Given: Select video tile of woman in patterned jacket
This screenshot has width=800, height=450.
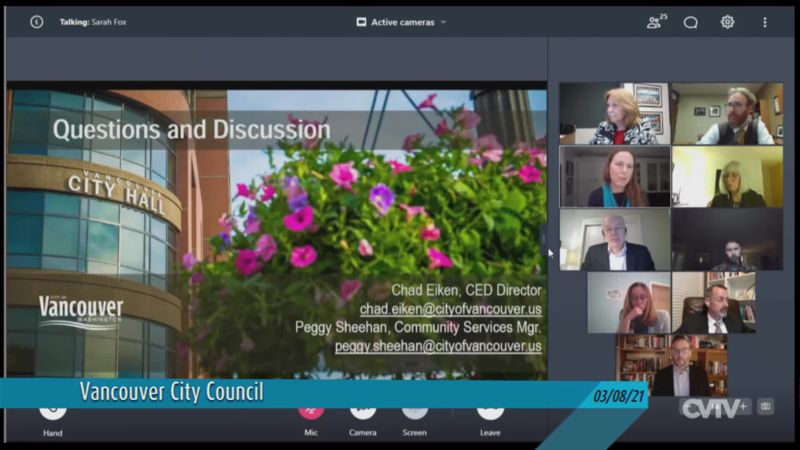Looking at the screenshot, I should [x=614, y=114].
